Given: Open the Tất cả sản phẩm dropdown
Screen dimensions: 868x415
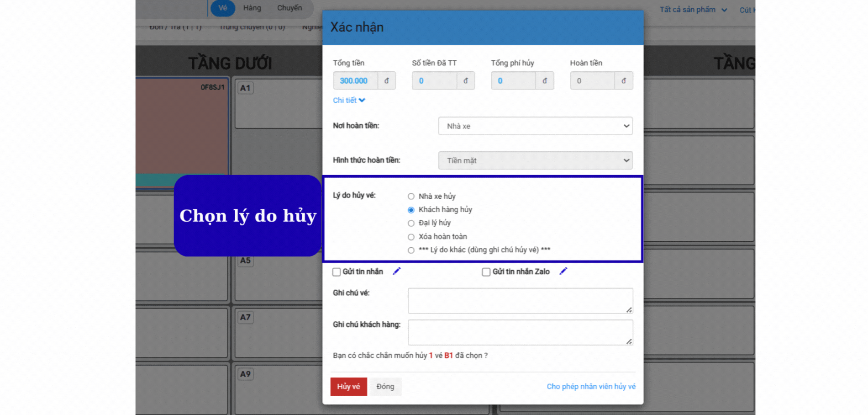Looking at the screenshot, I should (x=693, y=10).
